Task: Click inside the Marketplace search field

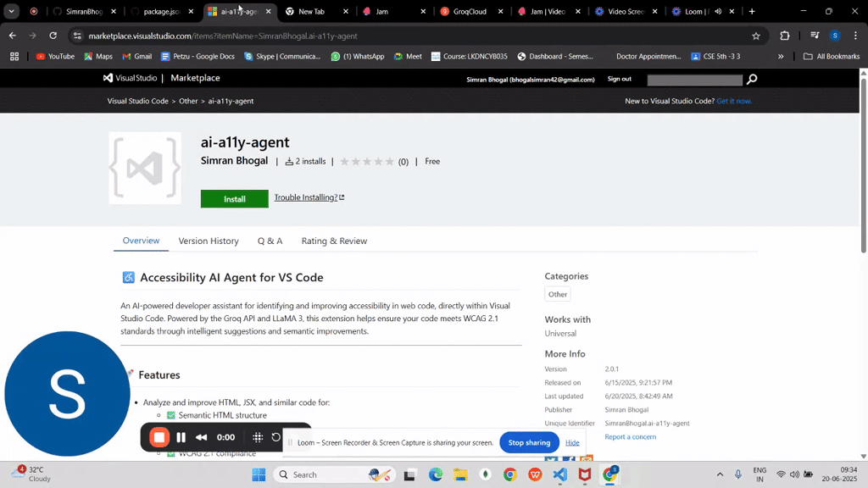Action: click(x=695, y=80)
